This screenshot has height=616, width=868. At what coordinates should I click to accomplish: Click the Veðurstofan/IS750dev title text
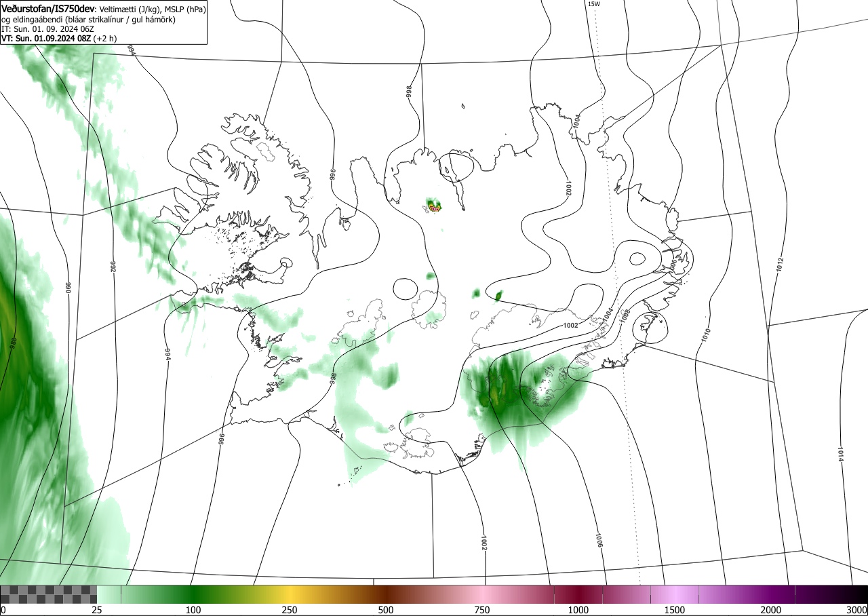coord(48,9)
